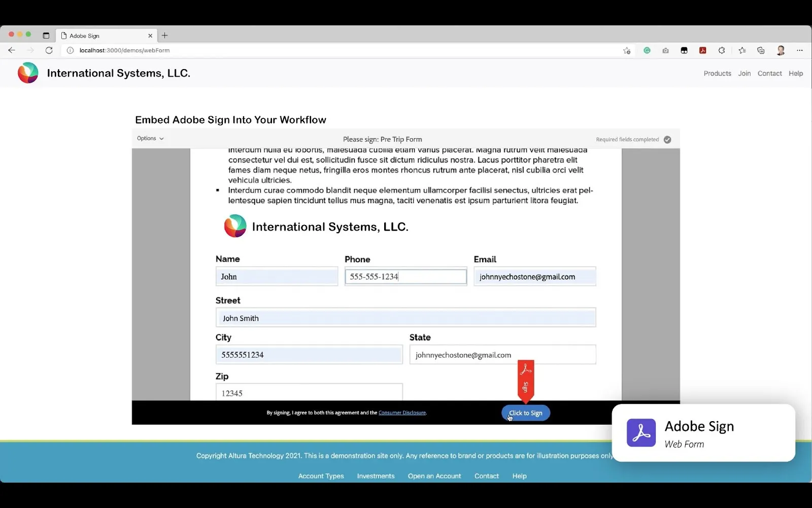The height and width of the screenshot is (508, 812).
Task: Open the Consumer Disclosure link
Action: pos(402,413)
